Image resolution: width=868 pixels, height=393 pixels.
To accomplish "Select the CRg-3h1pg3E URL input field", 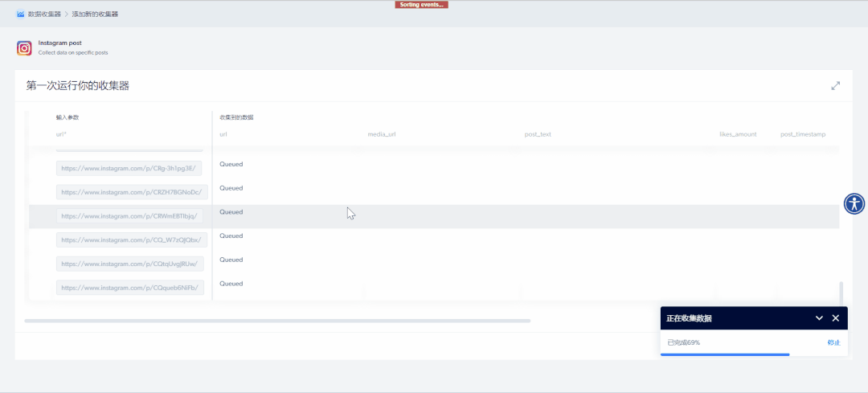I will [x=129, y=168].
